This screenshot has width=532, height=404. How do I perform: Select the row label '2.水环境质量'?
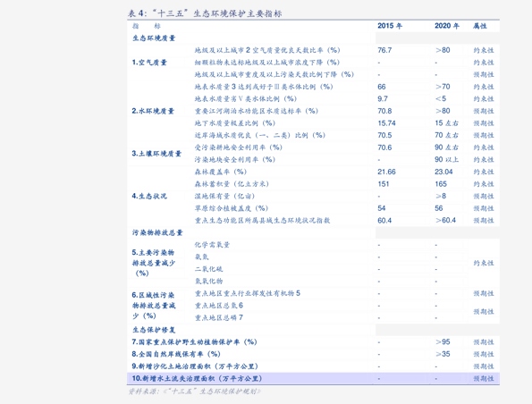click(153, 111)
